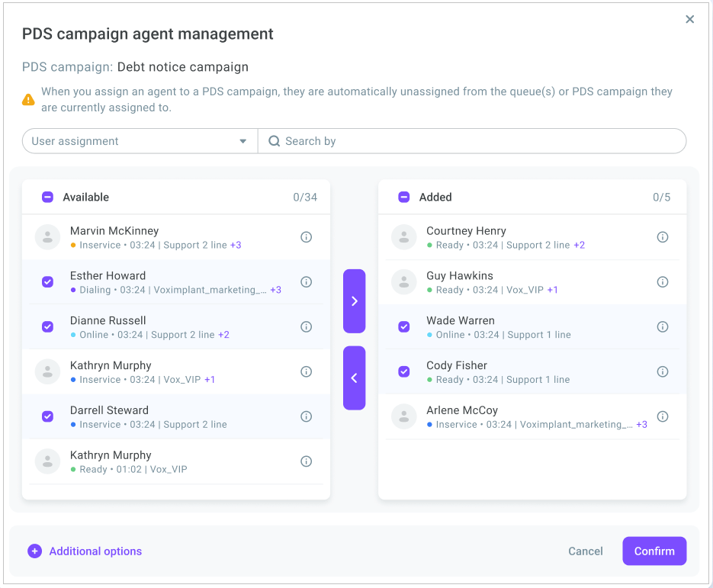Click the User assignment dropdown arrow
The height and width of the screenshot is (588, 713).
click(242, 141)
